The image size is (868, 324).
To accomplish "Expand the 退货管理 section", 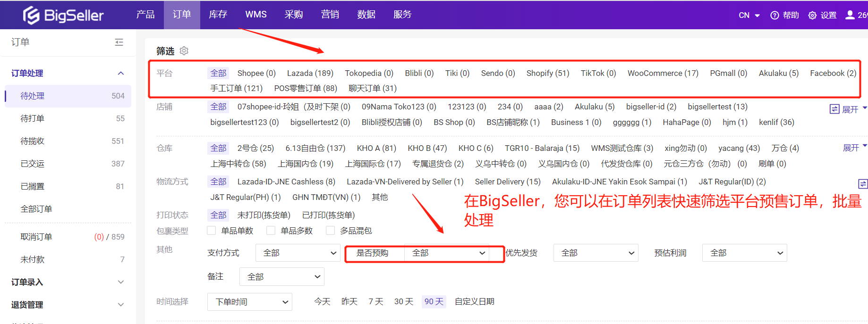I will (x=121, y=305).
